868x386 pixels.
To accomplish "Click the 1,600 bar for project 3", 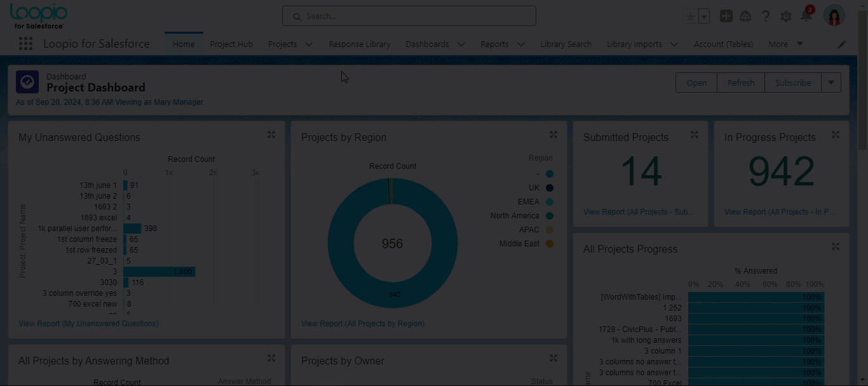I will pyautogui.click(x=159, y=272).
